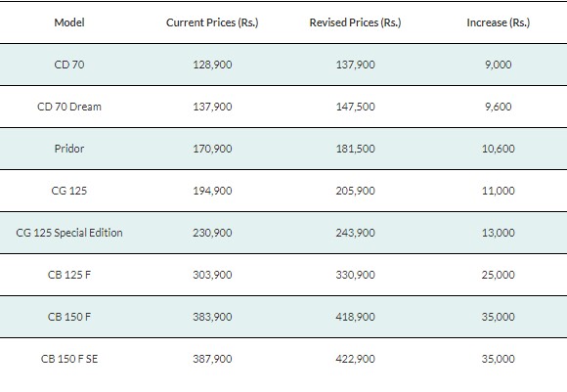Click the CB 150 F row label
Image resolution: width=567 pixels, height=392 pixels.
69,317
